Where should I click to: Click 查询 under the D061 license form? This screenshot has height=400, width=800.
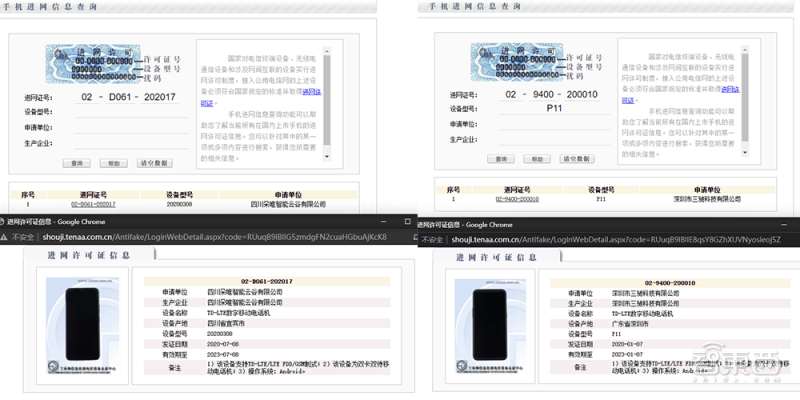(x=77, y=163)
